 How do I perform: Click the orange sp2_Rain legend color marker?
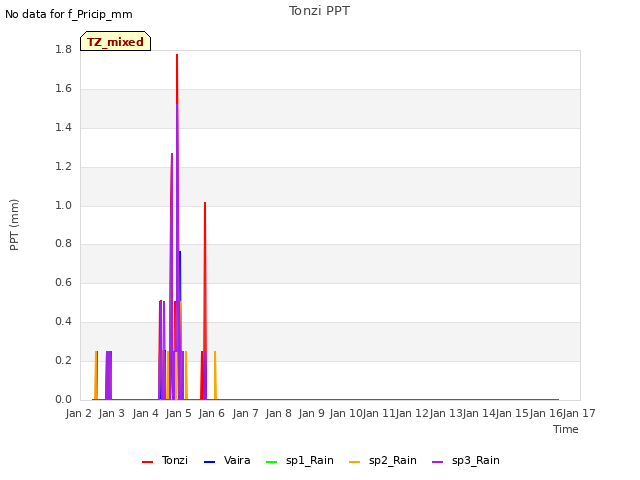tap(355, 462)
